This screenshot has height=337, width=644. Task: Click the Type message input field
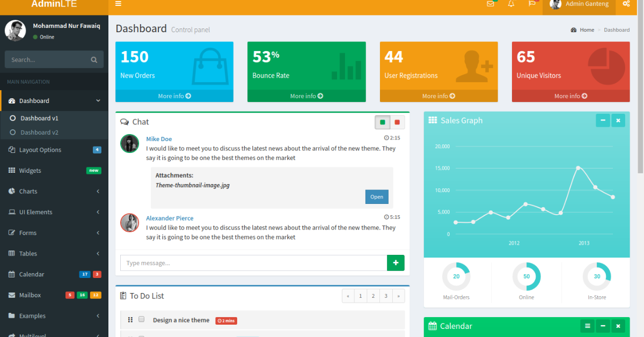coord(253,263)
